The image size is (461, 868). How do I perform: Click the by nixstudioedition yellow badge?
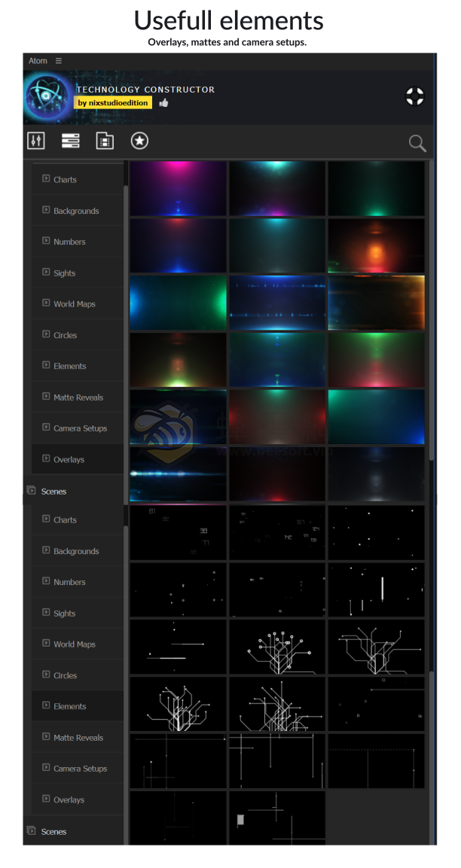tap(113, 102)
